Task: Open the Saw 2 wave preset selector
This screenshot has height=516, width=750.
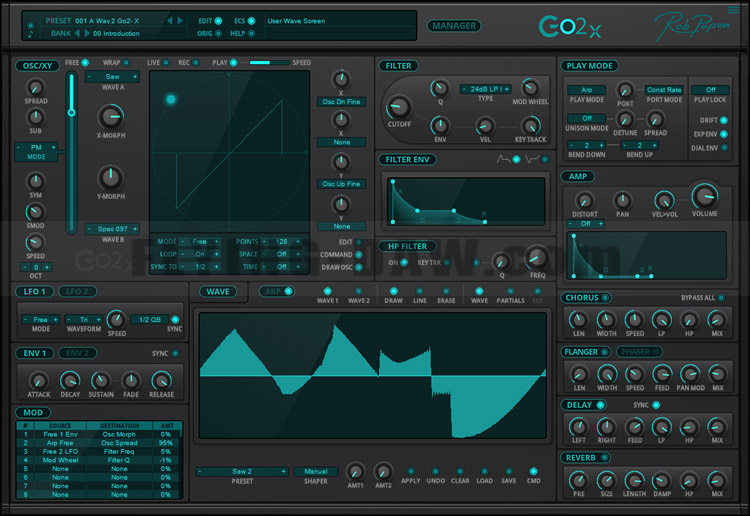Action: pyautogui.click(x=242, y=472)
